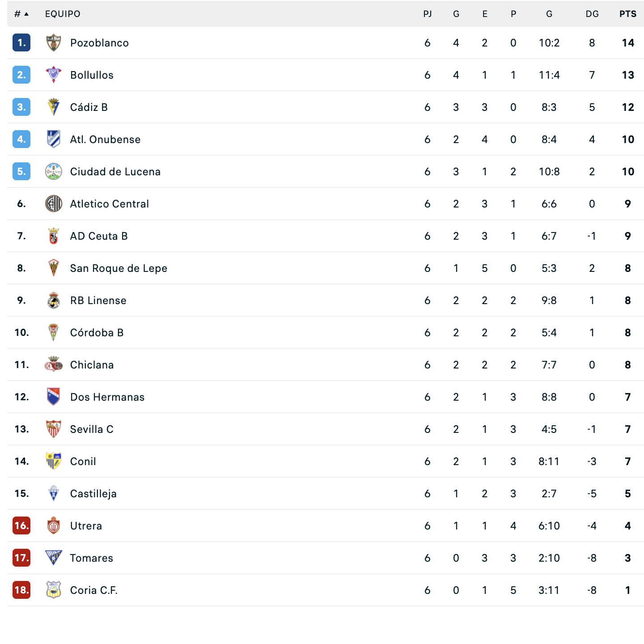This screenshot has height=644, width=644.
Task: Open the RB Linense team page
Action: pyautogui.click(x=98, y=301)
